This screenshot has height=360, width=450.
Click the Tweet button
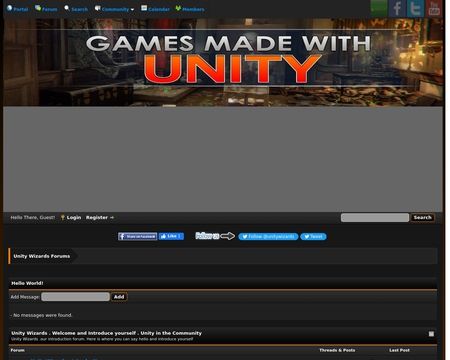pyautogui.click(x=313, y=237)
